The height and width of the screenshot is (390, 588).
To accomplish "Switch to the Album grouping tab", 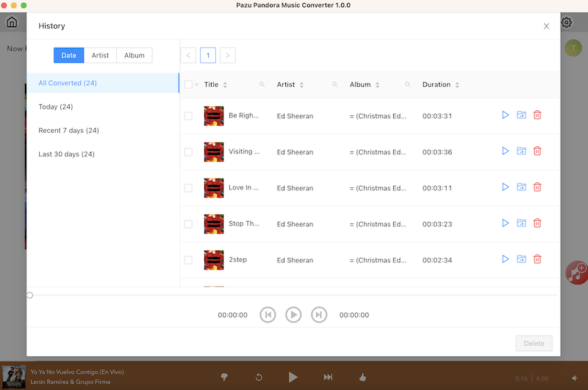I will [134, 55].
